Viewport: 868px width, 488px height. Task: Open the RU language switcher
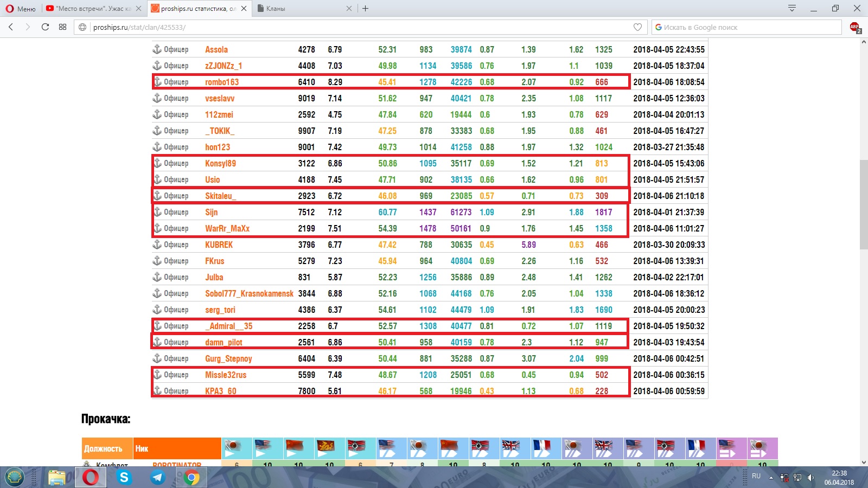coord(756,476)
